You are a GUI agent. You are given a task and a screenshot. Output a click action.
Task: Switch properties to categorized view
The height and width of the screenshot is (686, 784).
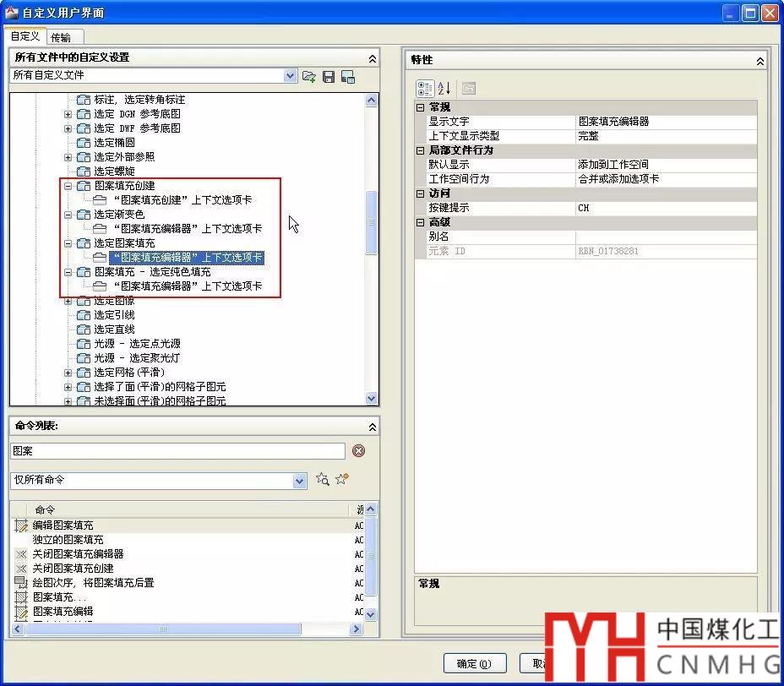[x=424, y=89]
